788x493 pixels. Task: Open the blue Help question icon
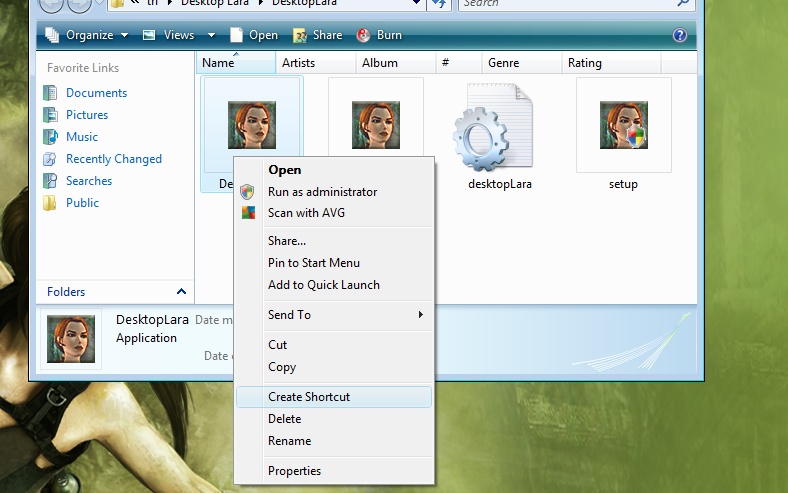(x=679, y=35)
